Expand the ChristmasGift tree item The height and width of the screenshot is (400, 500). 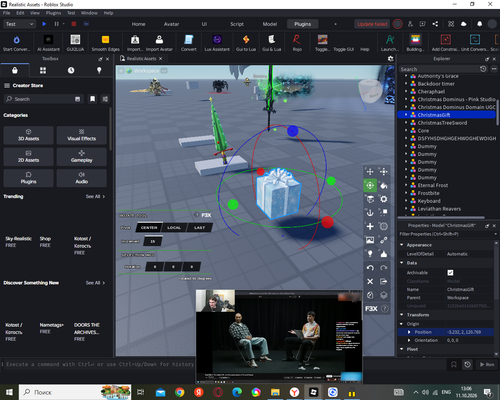pyautogui.click(x=406, y=115)
